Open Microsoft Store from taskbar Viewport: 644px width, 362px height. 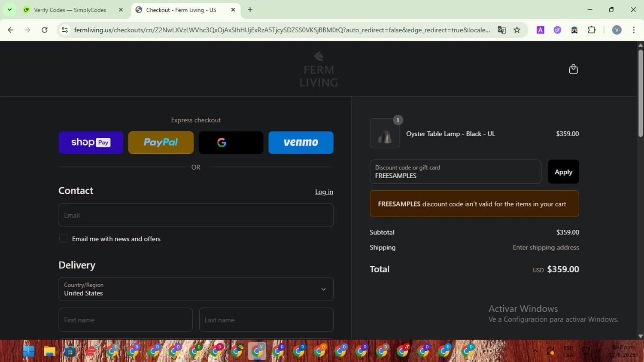point(70,351)
